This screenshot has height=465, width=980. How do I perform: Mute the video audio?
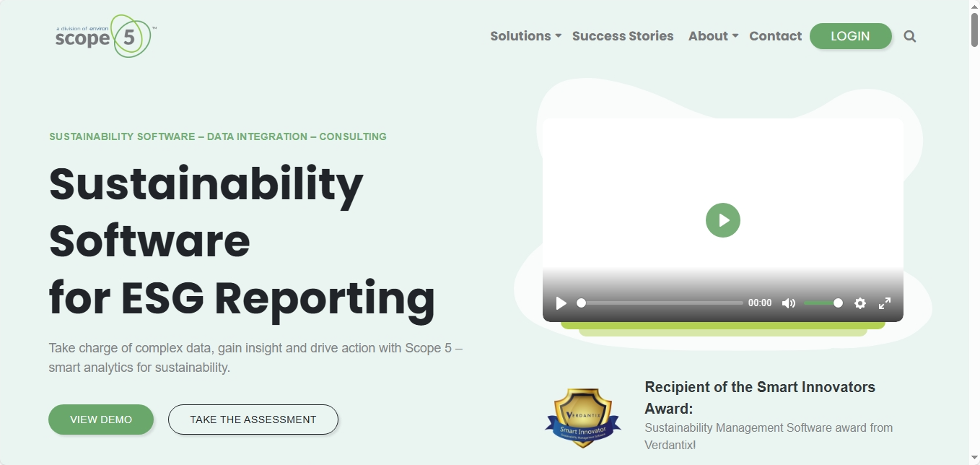coord(789,303)
